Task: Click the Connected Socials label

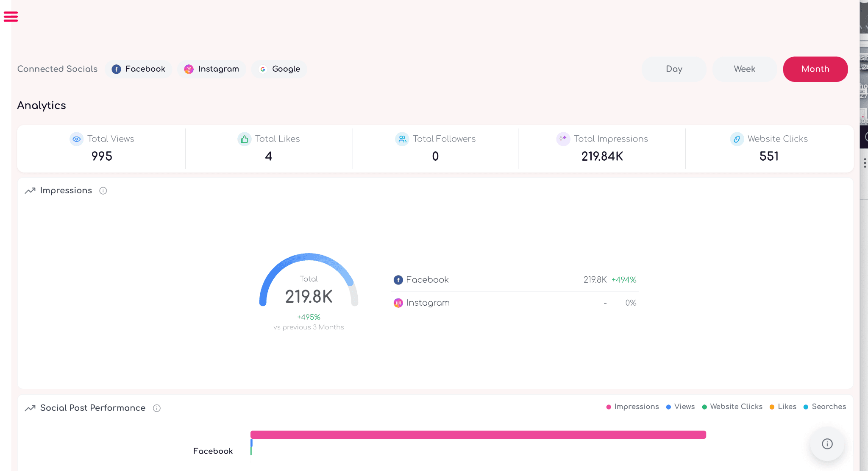Action: [57, 69]
